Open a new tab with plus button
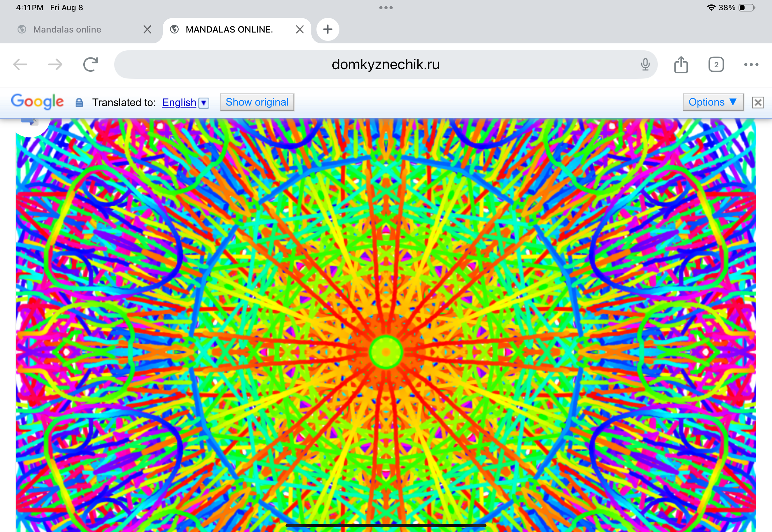This screenshot has height=532, width=772. tap(328, 29)
